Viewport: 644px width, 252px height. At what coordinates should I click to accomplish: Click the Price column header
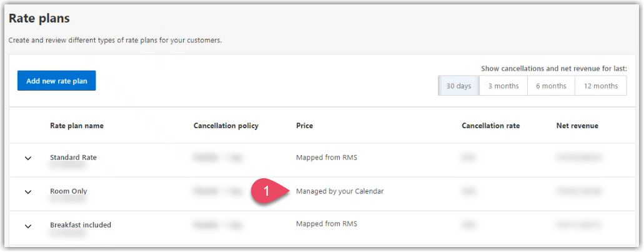pyautogui.click(x=304, y=126)
